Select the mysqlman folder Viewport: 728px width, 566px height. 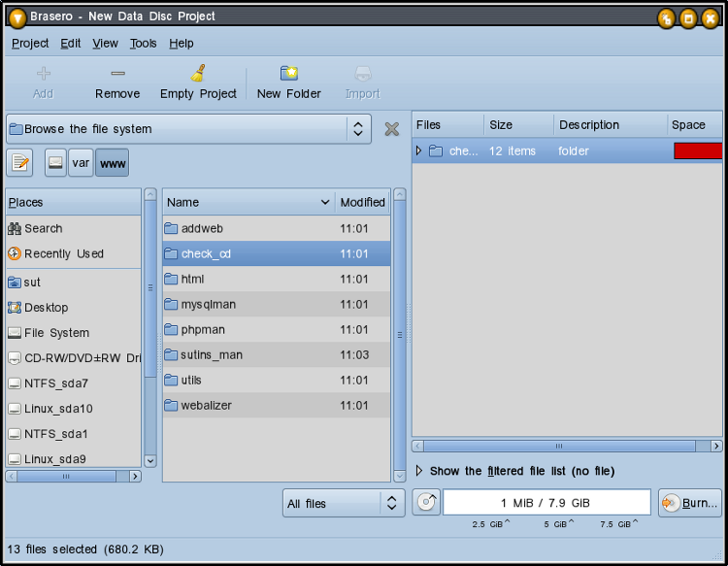(x=277, y=304)
